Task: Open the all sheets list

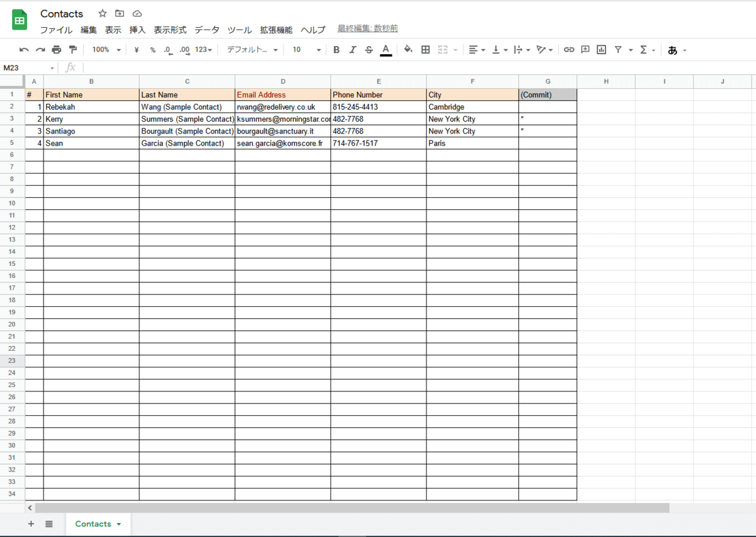Action: point(49,524)
